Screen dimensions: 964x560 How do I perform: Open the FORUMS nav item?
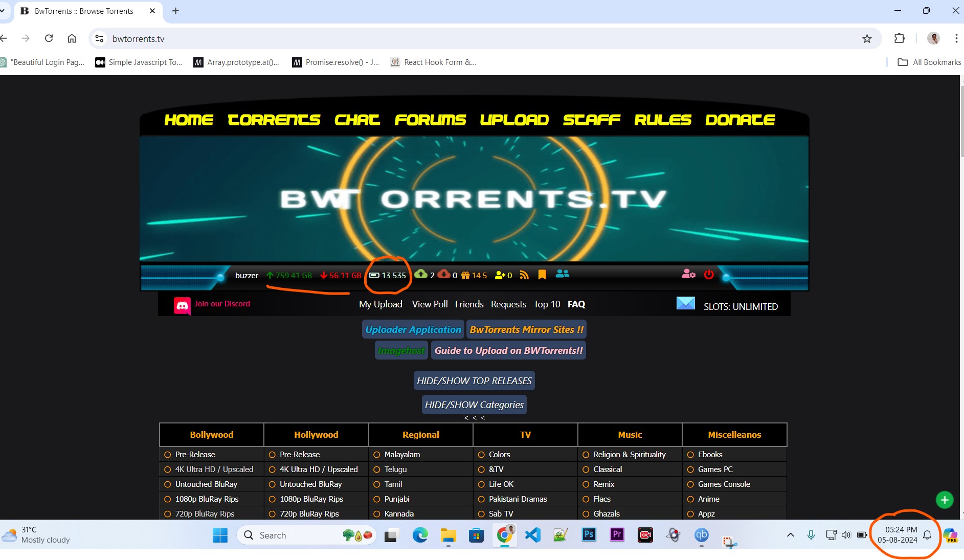tap(430, 120)
